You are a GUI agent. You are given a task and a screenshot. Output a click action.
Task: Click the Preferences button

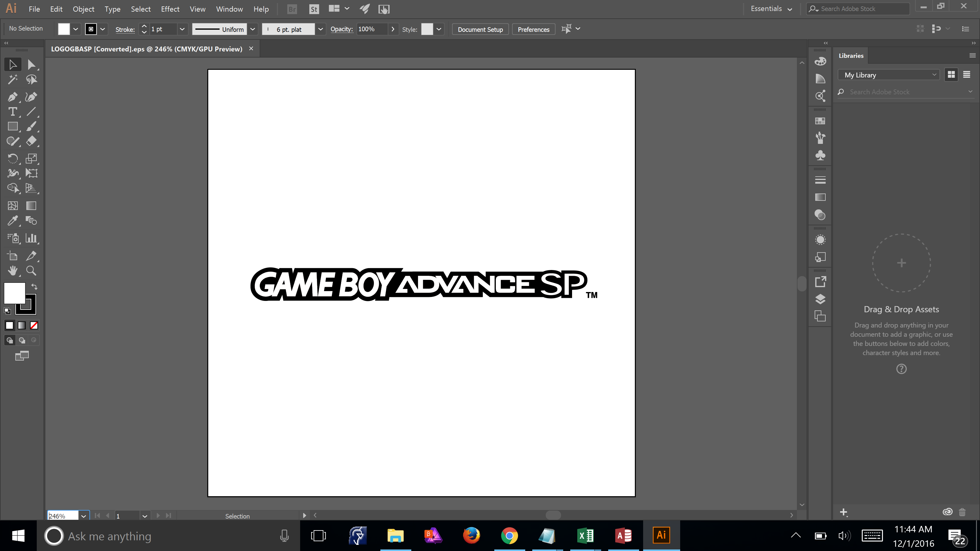(533, 29)
